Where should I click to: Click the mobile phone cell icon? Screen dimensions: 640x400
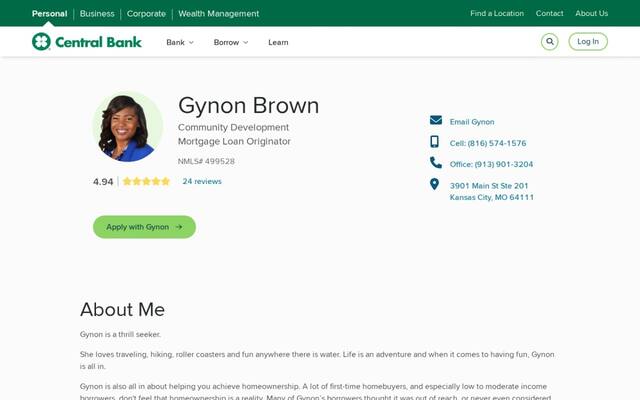coord(434,142)
